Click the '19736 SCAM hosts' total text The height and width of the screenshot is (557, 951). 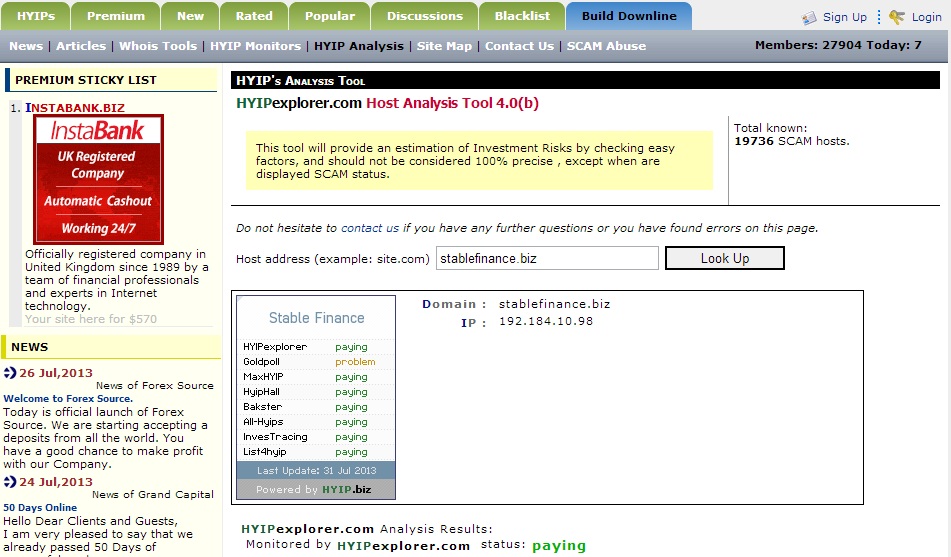coord(791,141)
